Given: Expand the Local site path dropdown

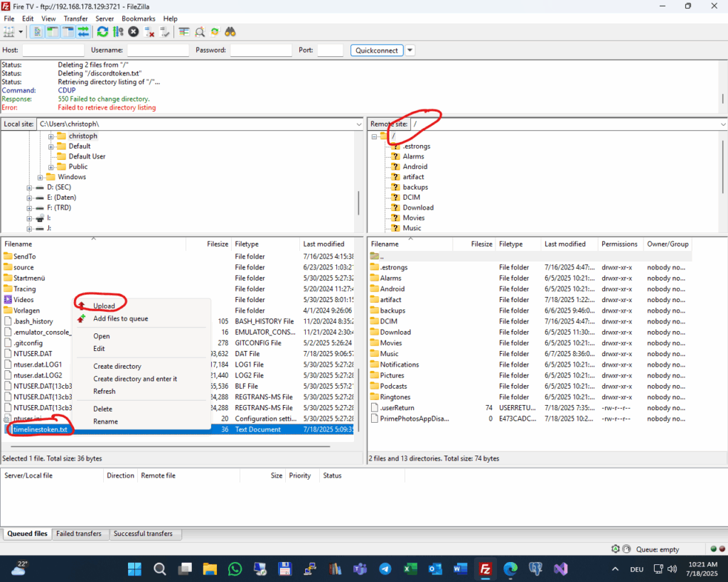Looking at the screenshot, I should [x=359, y=124].
